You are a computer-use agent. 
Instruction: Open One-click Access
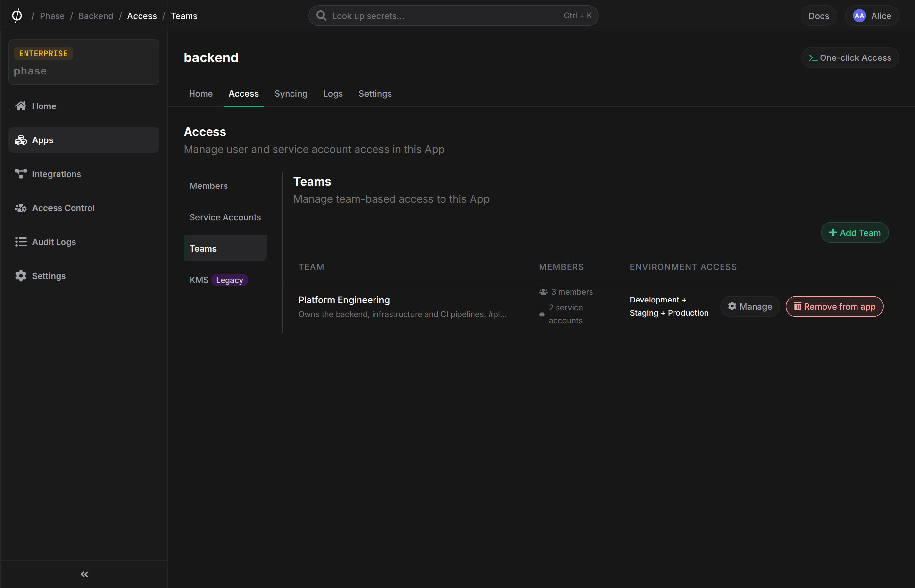tap(850, 57)
